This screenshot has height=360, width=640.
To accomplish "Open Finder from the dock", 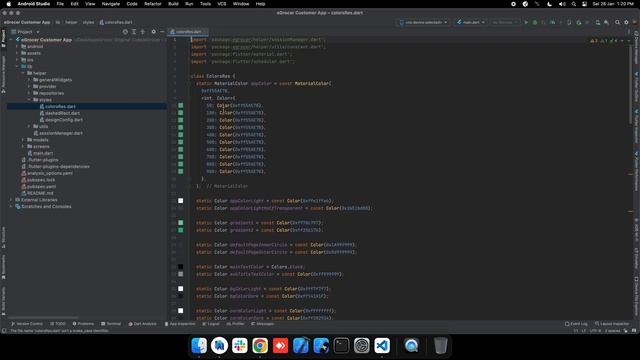I will pyautogui.click(x=199, y=346).
